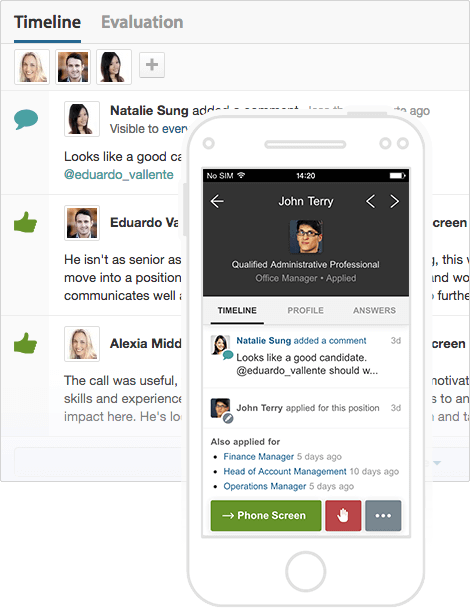Open the gray more options ellipsis button
Screen dimensions: 470x608
click(383, 515)
